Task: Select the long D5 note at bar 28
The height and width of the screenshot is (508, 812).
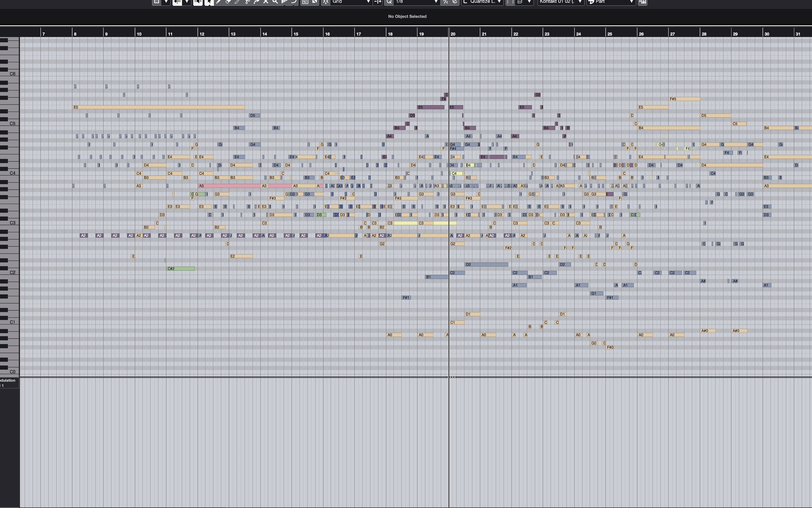Action: (x=716, y=115)
